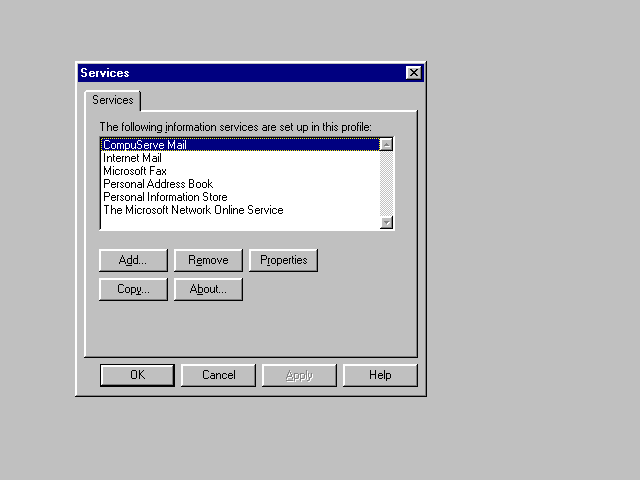The image size is (640, 480).
Task: Open Help for the Services dialog
Action: click(379, 375)
